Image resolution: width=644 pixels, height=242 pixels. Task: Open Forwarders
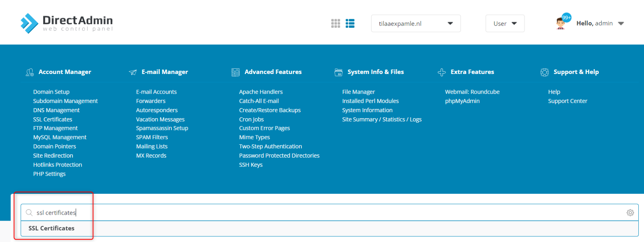coord(151,101)
